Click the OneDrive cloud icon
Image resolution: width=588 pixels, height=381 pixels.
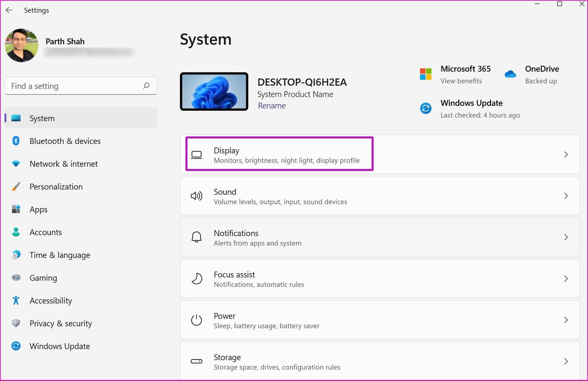[x=510, y=74]
